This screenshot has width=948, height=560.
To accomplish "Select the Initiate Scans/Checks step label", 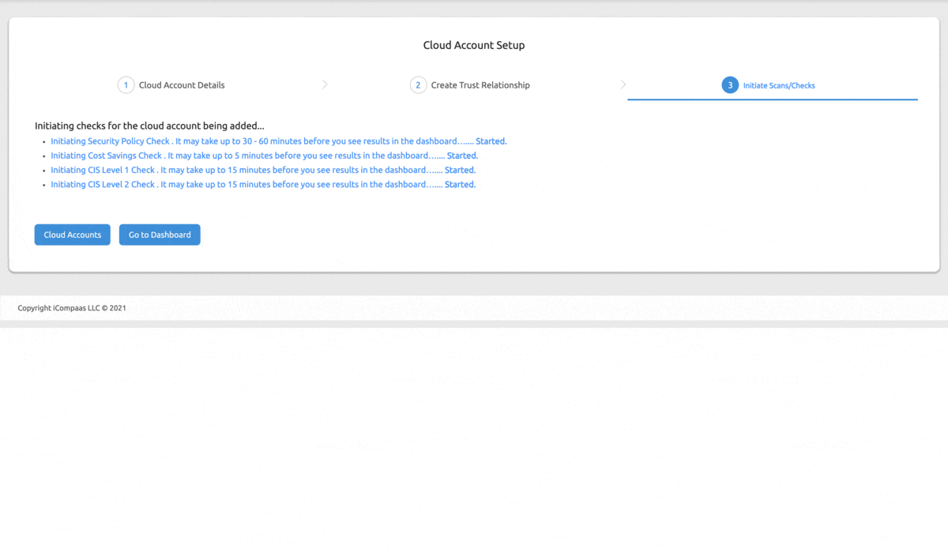I will tap(779, 85).
